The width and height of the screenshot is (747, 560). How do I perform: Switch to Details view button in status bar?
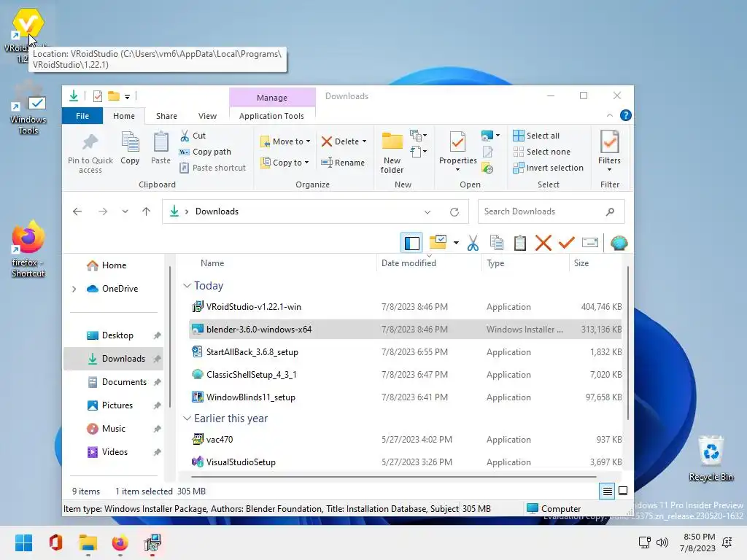[x=608, y=491]
